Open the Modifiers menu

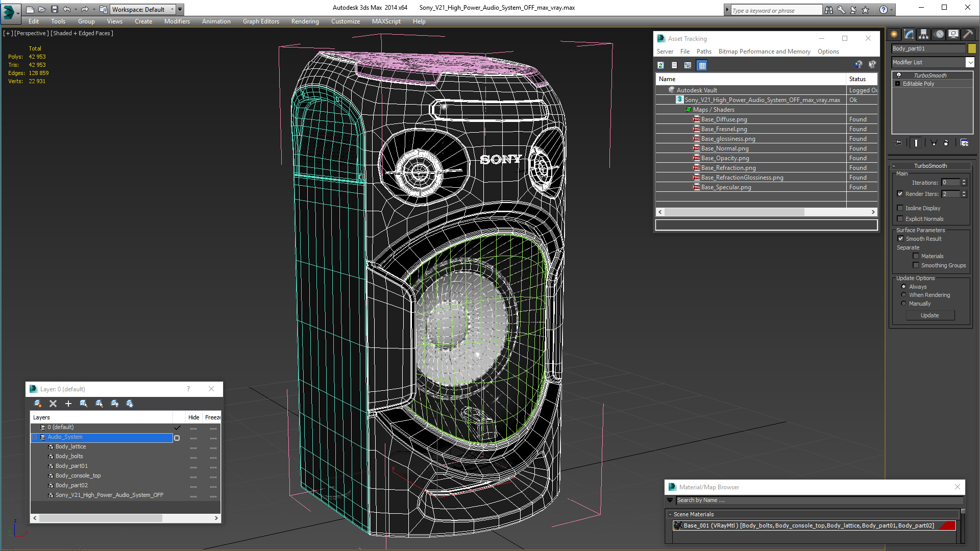[x=177, y=21]
